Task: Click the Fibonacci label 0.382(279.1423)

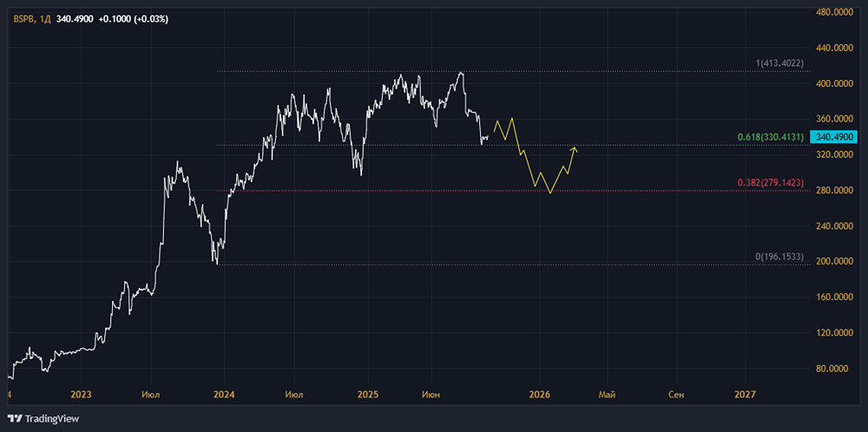Action: click(771, 182)
